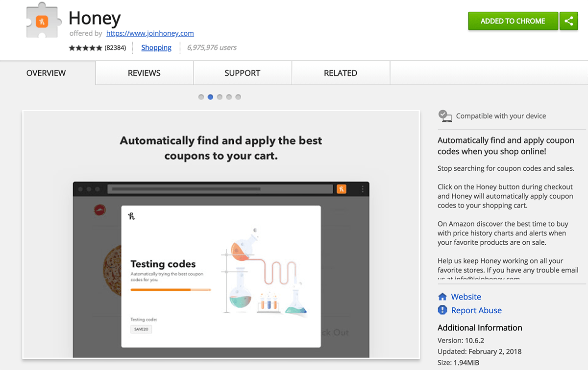This screenshot has width=588, height=370.
Task: Visit the extension Website link
Action: point(466,297)
